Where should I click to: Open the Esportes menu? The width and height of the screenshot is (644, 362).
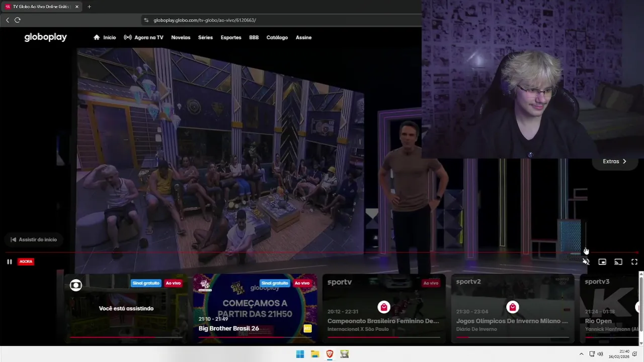pyautogui.click(x=231, y=37)
